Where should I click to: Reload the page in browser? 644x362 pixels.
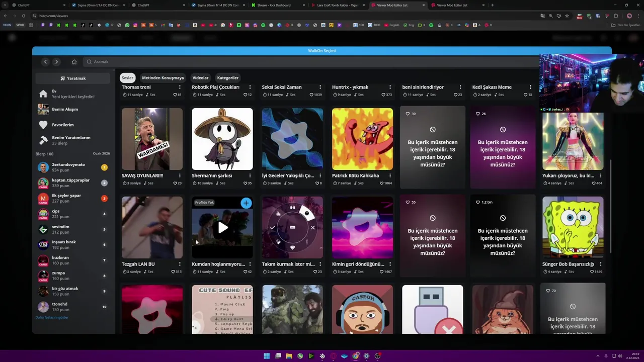coord(23,16)
